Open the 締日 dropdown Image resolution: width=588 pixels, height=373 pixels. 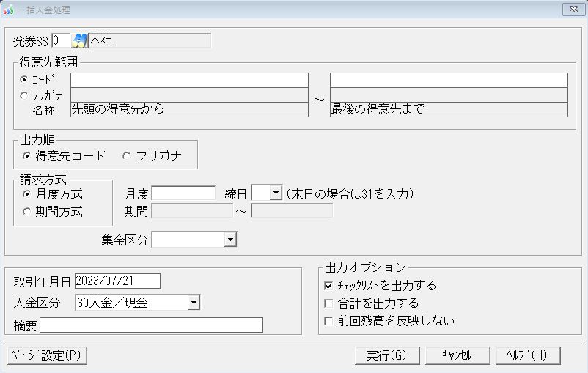[276, 193]
